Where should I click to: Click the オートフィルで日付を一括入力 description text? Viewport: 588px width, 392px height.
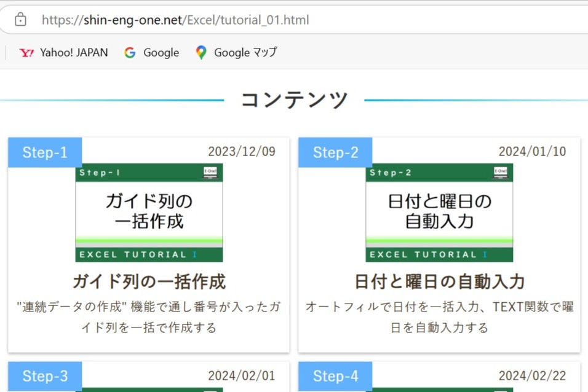click(439, 317)
